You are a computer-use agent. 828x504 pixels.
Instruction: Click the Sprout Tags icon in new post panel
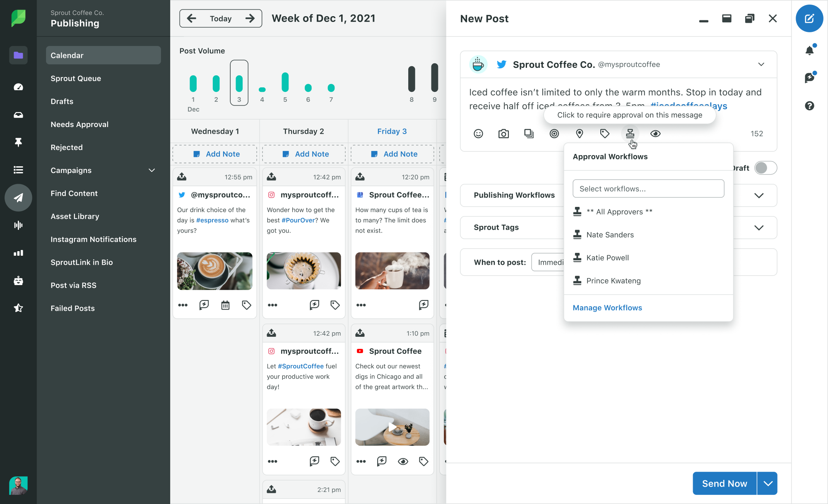[605, 134]
